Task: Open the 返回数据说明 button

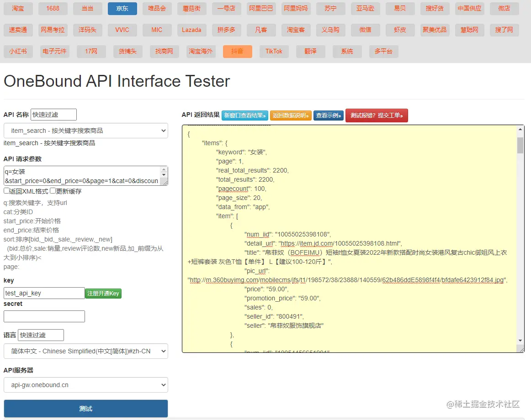Action: tap(291, 115)
